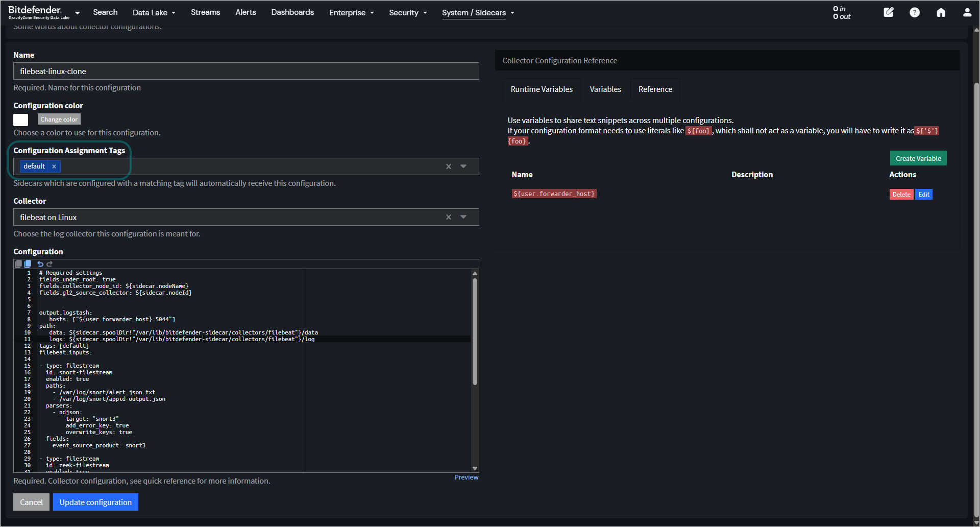Click Update configuration

(x=95, y=502)
